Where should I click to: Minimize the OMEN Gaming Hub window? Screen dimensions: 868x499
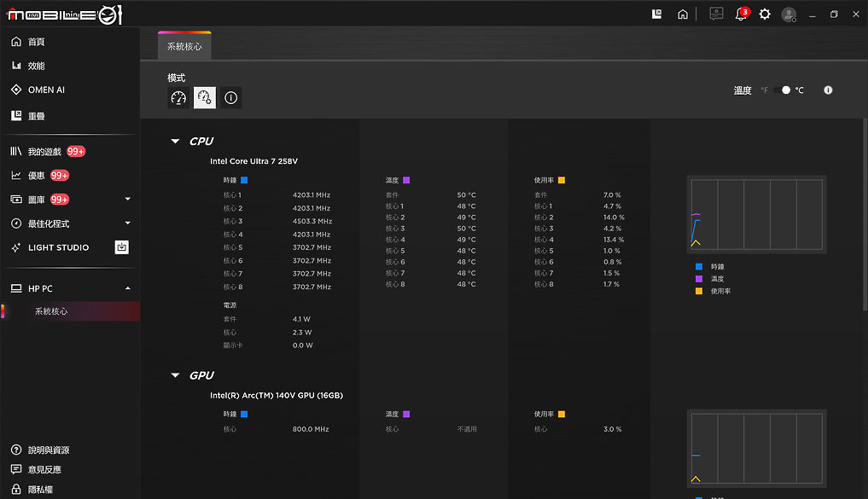[812, 15]
